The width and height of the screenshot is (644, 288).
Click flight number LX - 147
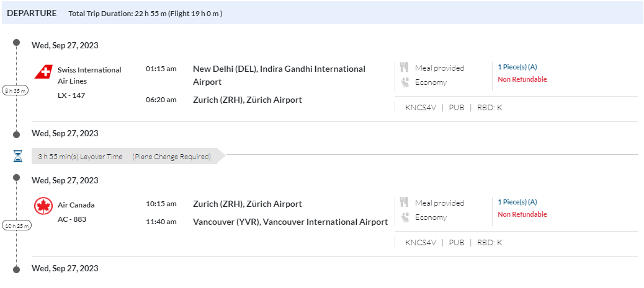click(x=71, y=95)
